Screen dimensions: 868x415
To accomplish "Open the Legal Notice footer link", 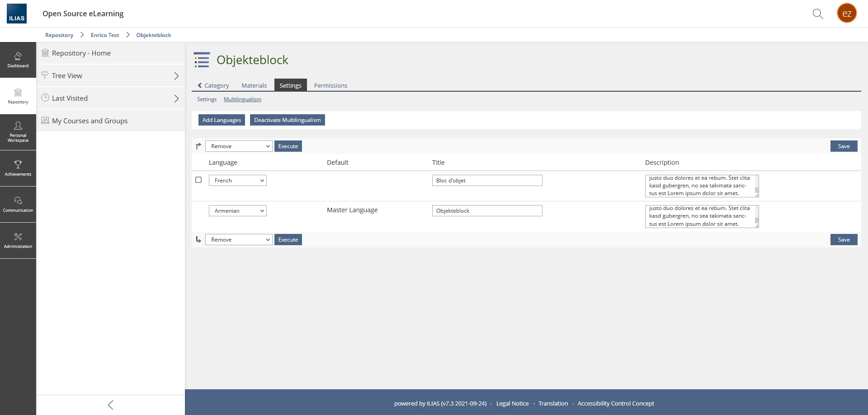I will click(x=512, y=403).
